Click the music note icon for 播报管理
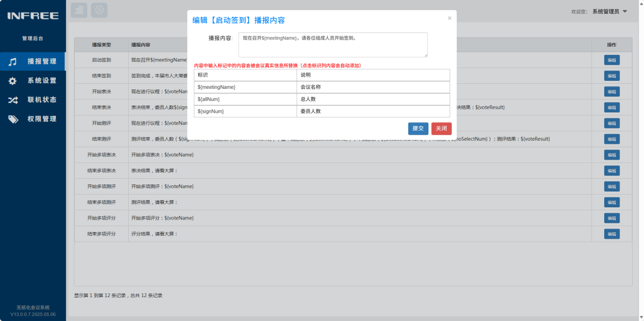 (13, 61)
